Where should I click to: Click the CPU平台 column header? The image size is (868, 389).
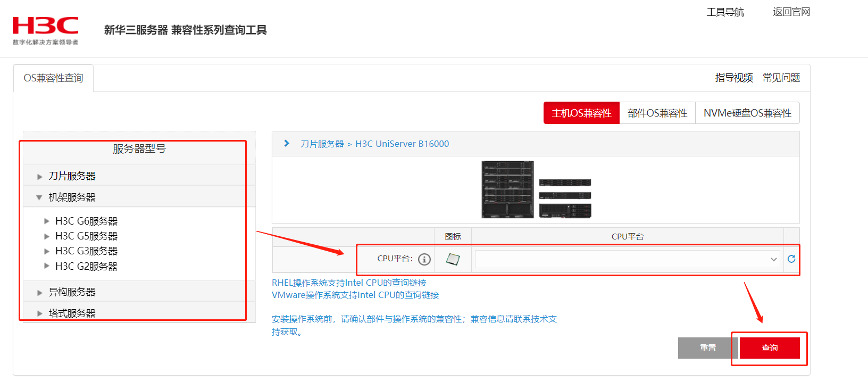point(628,237)
